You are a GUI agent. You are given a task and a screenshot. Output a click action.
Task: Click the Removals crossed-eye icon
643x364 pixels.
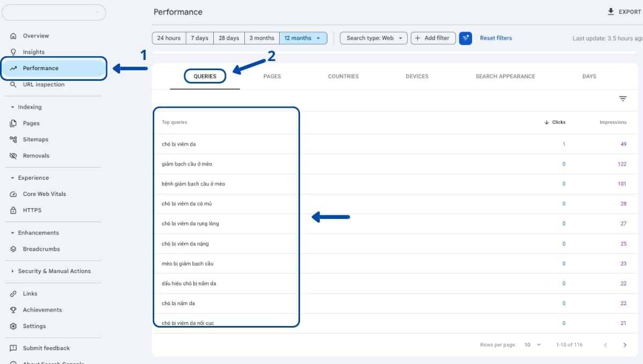(x=13, y=156)
